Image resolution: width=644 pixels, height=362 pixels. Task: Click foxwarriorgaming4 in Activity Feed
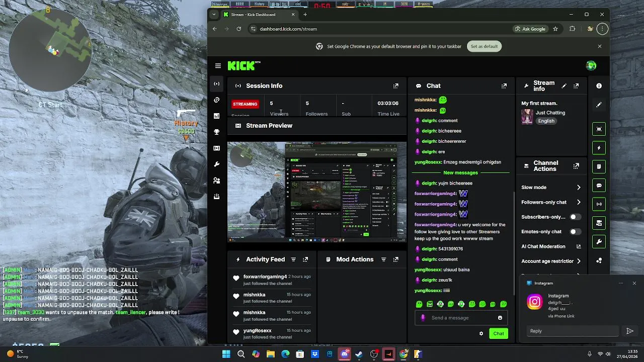tap(265, 277)
